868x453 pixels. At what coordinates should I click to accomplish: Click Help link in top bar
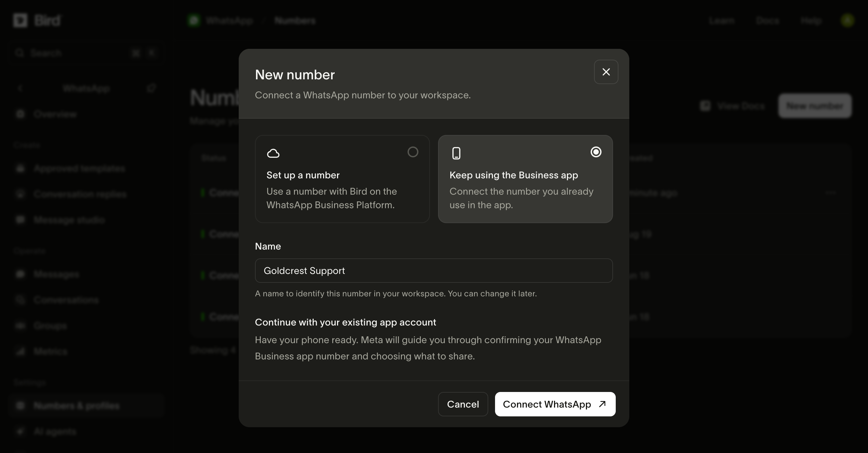point(811,21)
